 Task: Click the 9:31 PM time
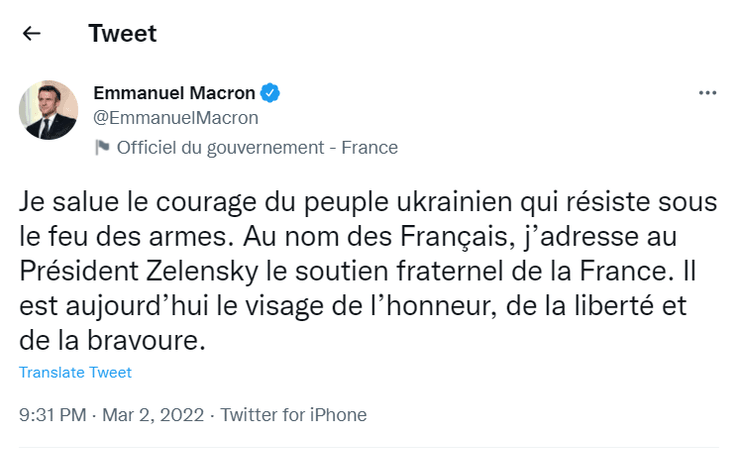pyautogui.click(x=52, y=414)
